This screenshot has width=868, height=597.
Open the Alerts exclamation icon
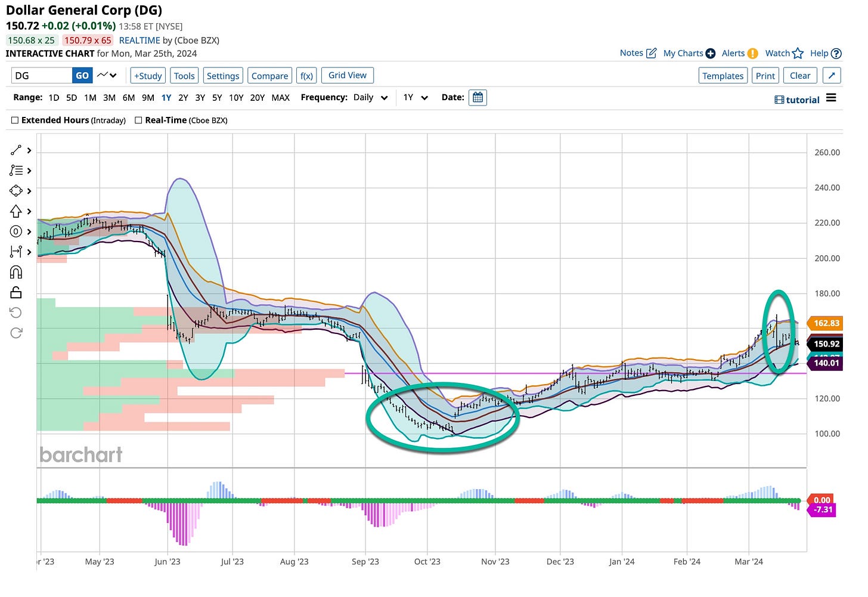tap(753, 53)
